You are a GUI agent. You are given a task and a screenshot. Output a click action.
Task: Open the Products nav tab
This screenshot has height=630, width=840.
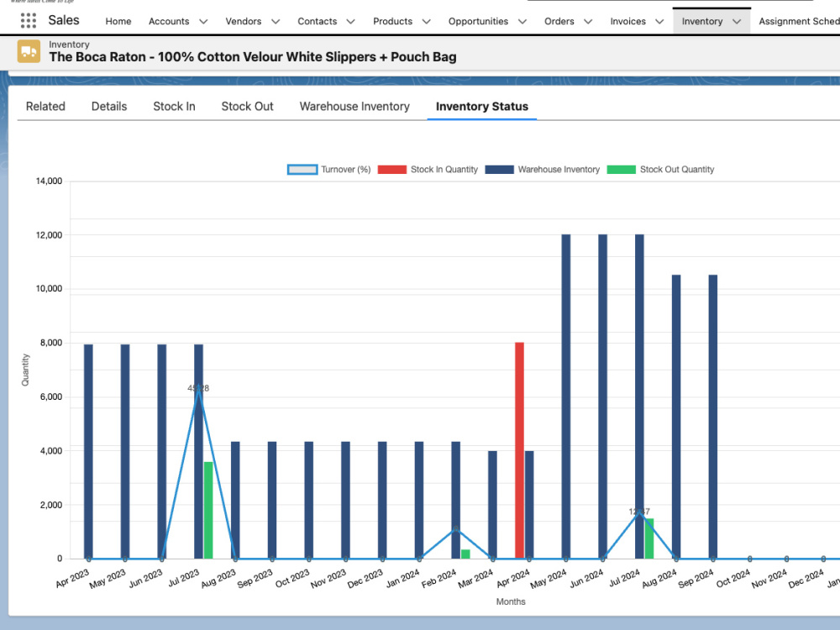click(392, 22)
